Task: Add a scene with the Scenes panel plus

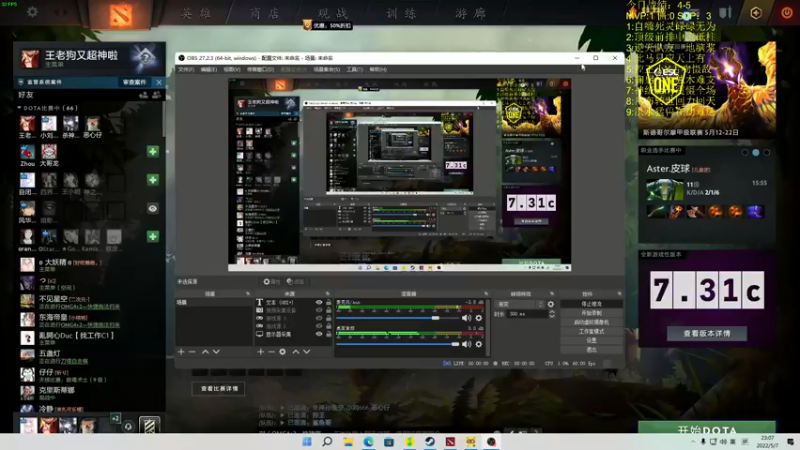Action: [x=181, y=352]
